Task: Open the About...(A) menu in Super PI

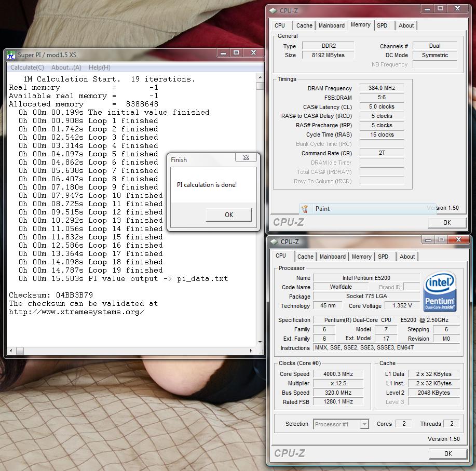Action: (x=66, y=68)
